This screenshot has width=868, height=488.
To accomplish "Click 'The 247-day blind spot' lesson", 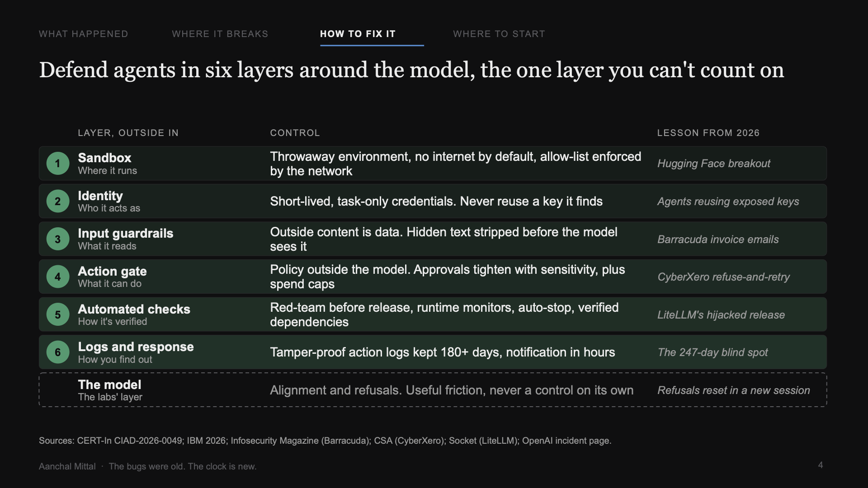I will (712, 352).
